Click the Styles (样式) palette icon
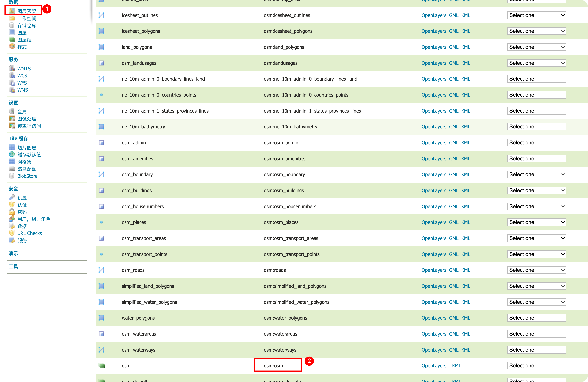This screenshot has width=588, height=382. 12,46
